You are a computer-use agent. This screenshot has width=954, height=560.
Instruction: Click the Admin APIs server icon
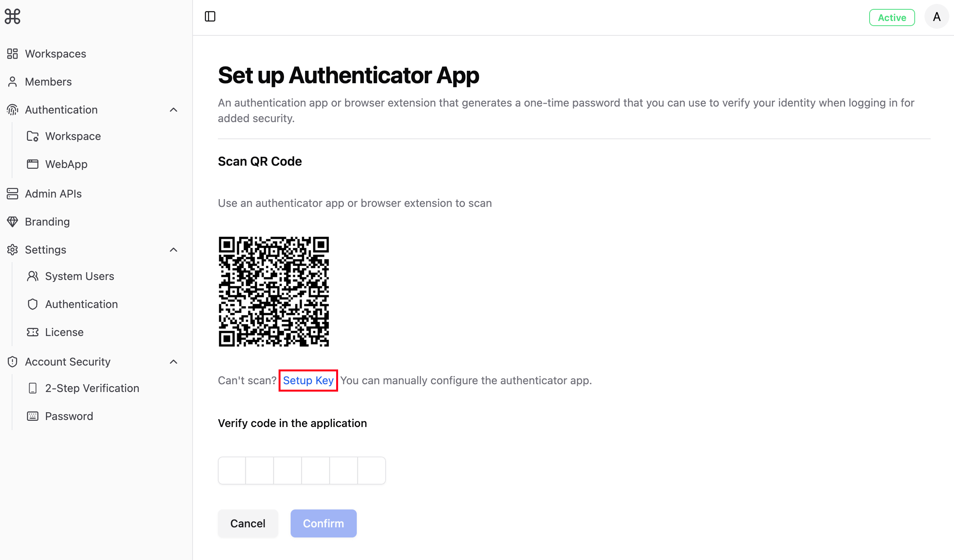pos(12,194)
